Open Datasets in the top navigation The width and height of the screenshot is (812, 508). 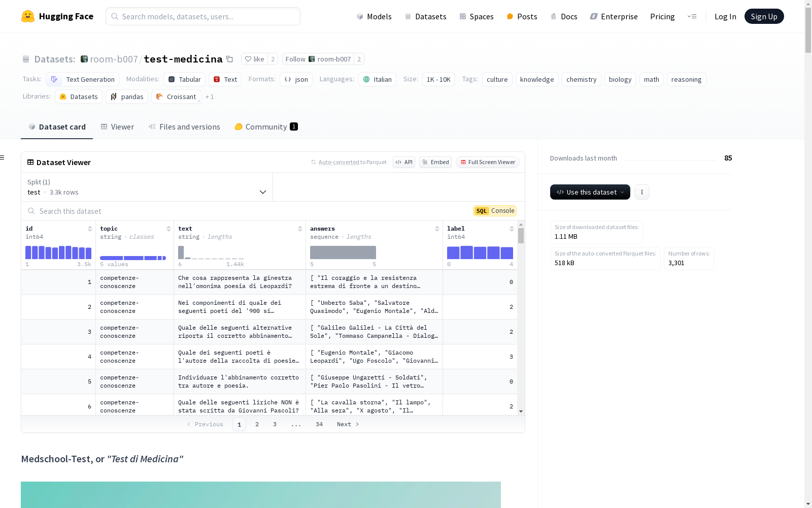425,16
